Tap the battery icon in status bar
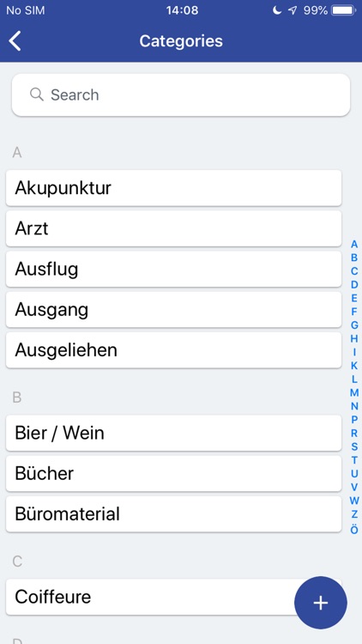This screenshot has width=362, height=644. (x=344, y=10)
